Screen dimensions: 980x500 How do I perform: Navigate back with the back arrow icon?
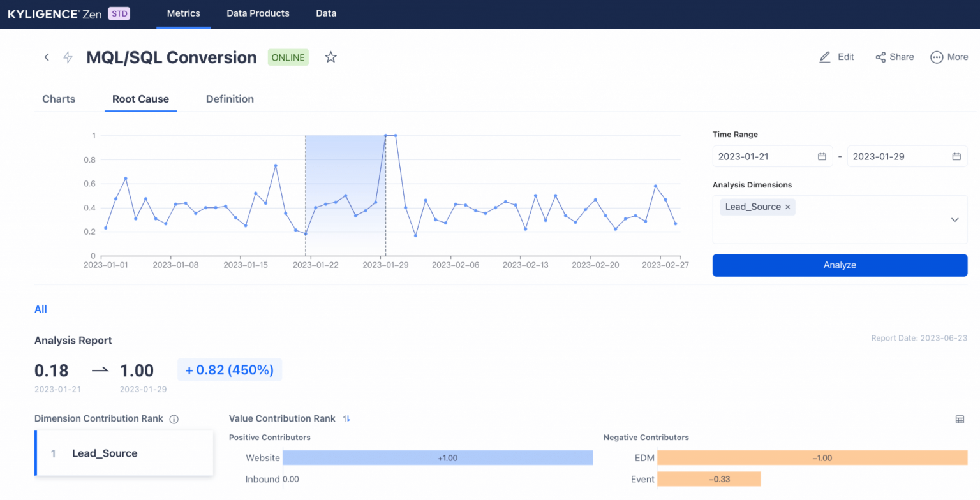pyautogui.click(x=47, y=57)
